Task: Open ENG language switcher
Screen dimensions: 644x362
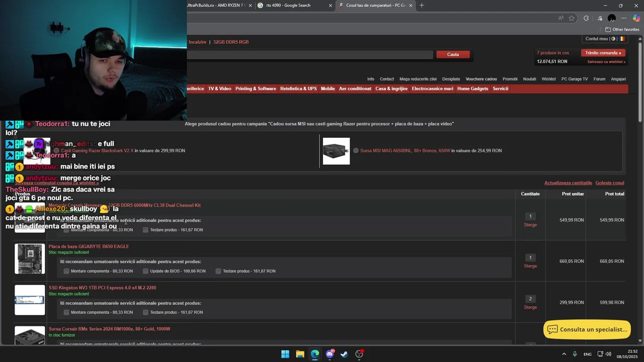Action: click(587, 354)
